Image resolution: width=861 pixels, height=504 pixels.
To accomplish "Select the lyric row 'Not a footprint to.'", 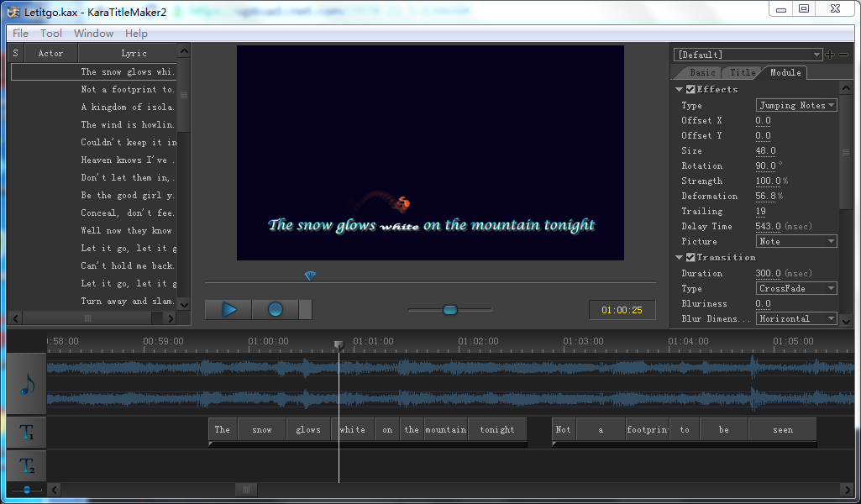I will coord(93,90).
